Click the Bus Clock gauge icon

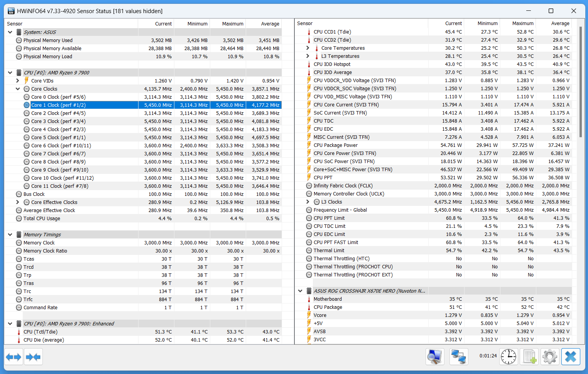click(x=19, y=194)
